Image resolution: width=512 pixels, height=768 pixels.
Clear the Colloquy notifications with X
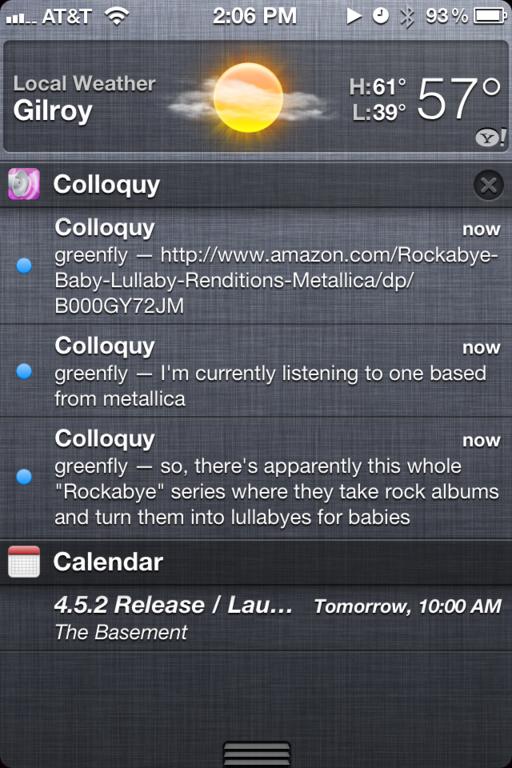tap(488, 185)
